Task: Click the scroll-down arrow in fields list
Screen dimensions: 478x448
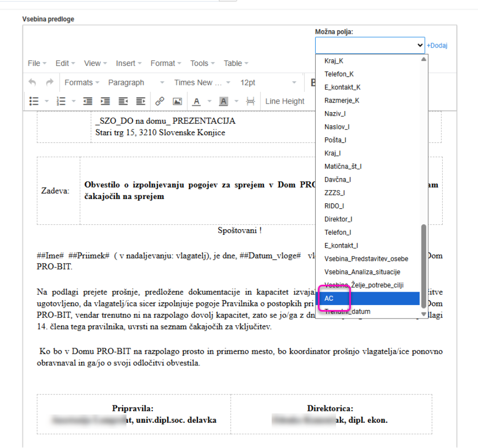Action: click(x=423, y=314)
